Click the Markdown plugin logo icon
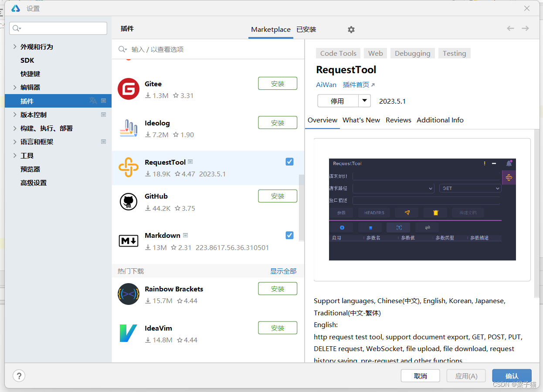Screen dimensions: 543x392 (x=129, y=240)
